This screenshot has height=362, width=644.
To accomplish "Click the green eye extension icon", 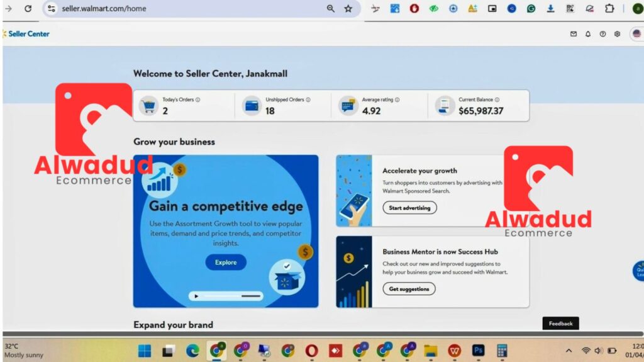I will (434, 8).
